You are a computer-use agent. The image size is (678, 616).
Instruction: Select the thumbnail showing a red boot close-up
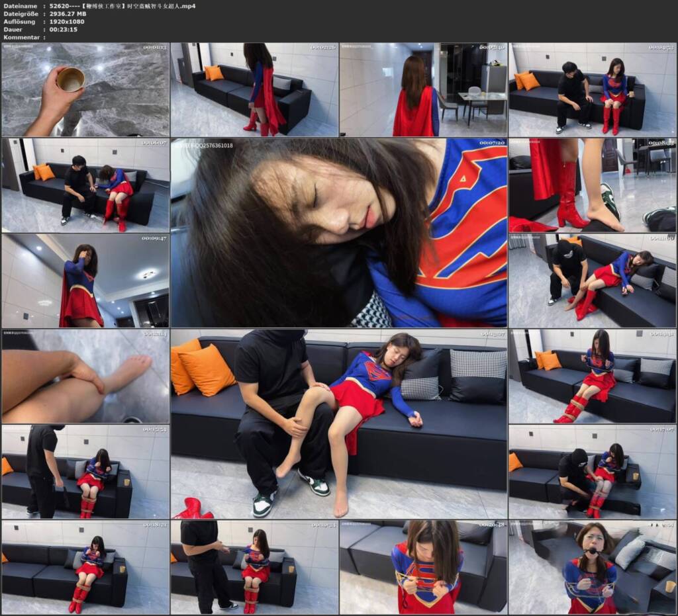593,185
